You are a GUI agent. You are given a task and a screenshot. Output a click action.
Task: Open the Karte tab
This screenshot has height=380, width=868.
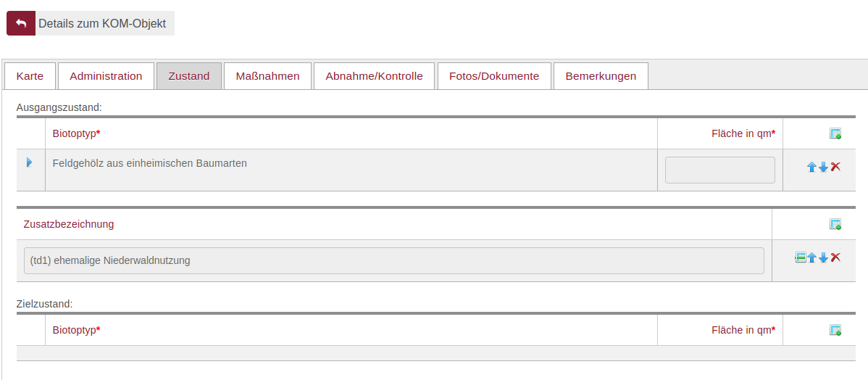30,76
